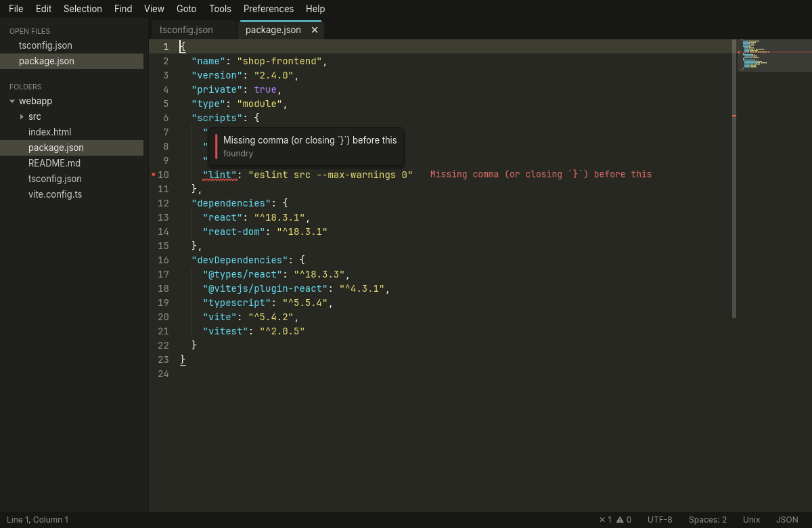This screenshot has width=812, height=528.
Task: Click the Line 1, Column 1 status indicator
Action: tap(38, 520)
